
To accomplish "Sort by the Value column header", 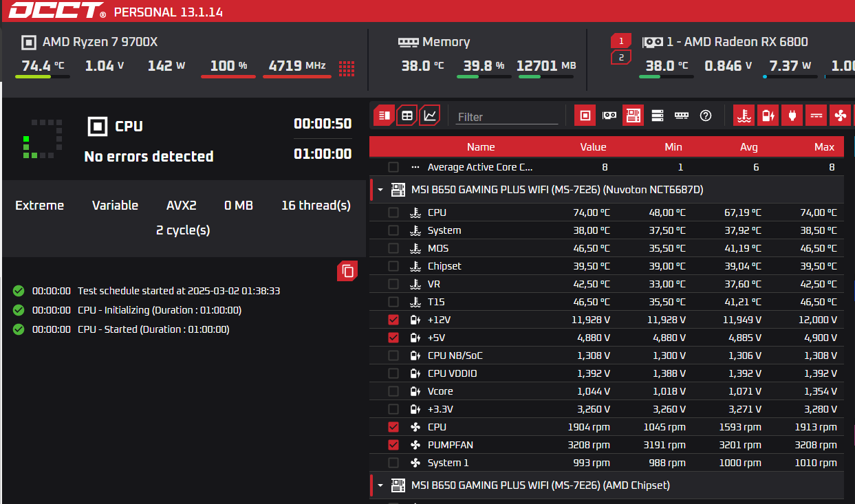I will coord(593,146).
